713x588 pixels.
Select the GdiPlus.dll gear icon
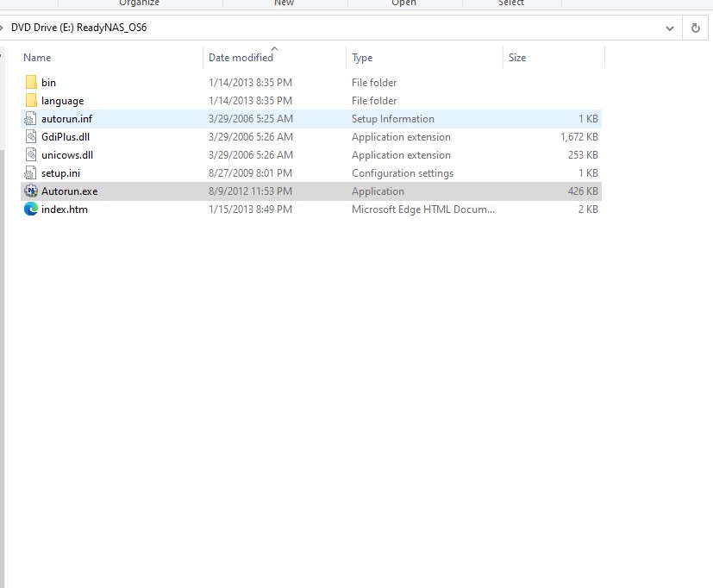pyautogui.click(x=30, y=136)
